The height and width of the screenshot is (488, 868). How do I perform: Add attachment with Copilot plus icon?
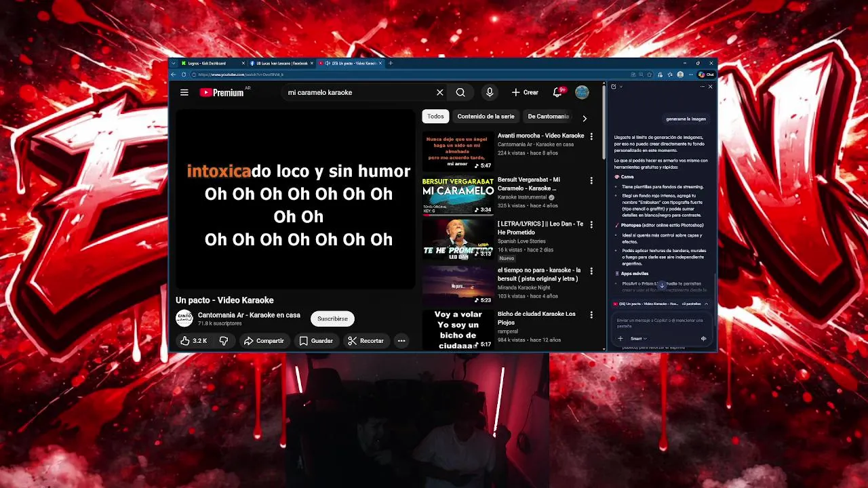tap(620, 339)
